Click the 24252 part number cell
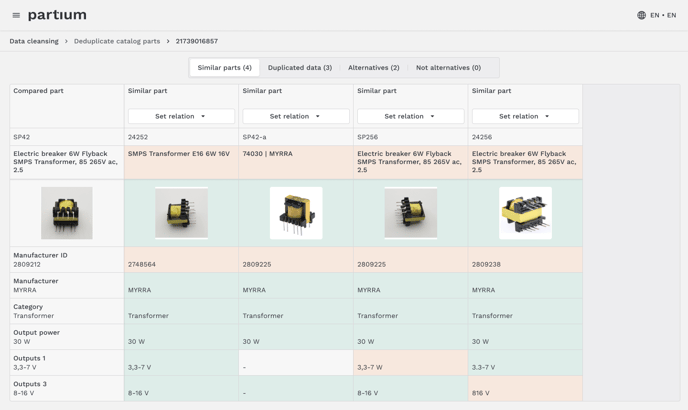Screen dimensions: 688x410 coord(181,137)
